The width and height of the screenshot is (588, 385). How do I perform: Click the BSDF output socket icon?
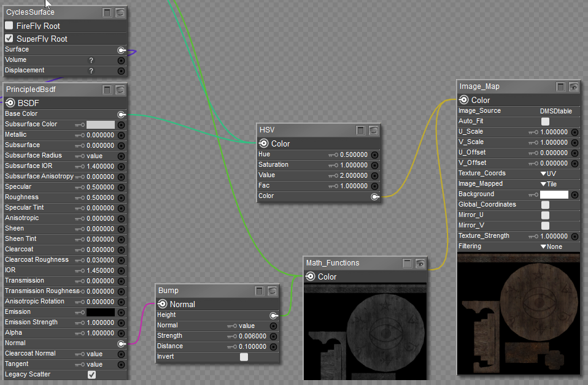point(10,103)
